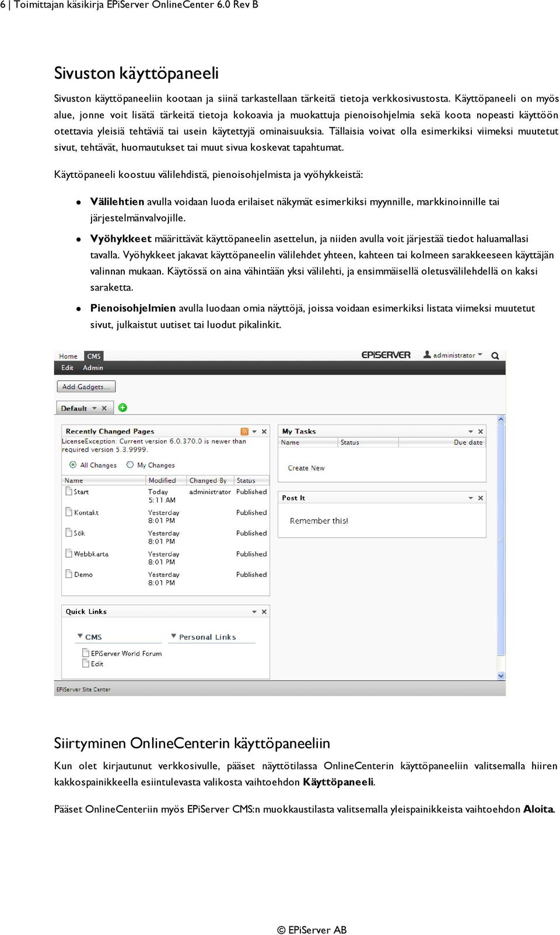The image size is (560, 935).
Task: Open the EPiServer World Forum link
Action: pos(127,653)
